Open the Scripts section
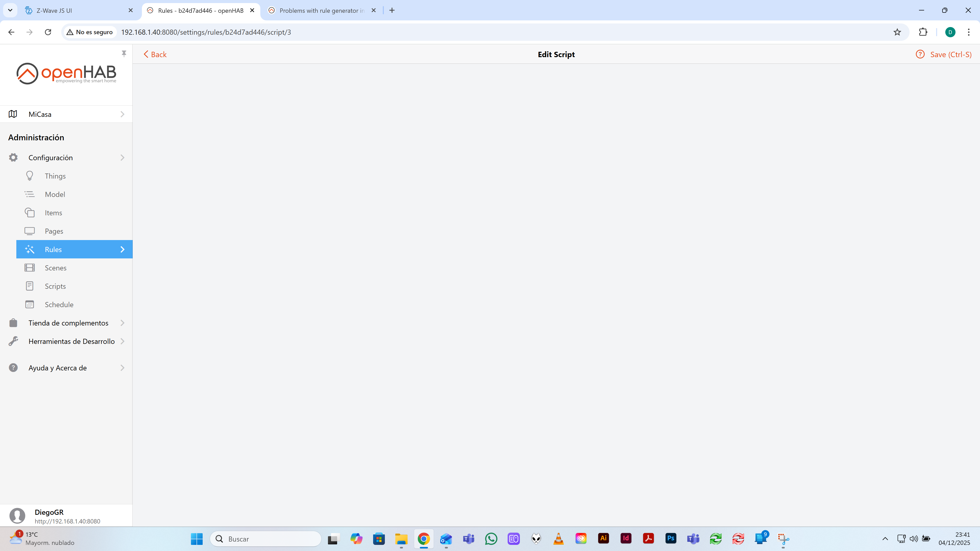Viewport: 980px width, 551px height. click(x=55, y=286)
